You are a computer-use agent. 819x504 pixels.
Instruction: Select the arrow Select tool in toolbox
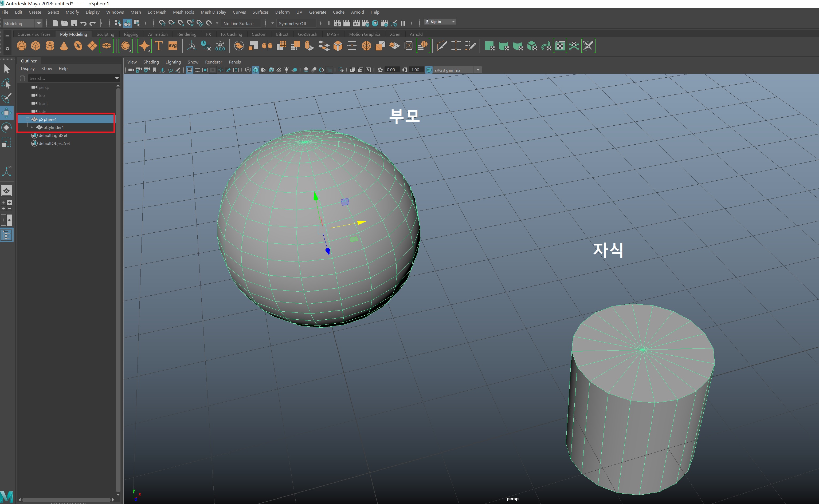[x=7, y=69]
